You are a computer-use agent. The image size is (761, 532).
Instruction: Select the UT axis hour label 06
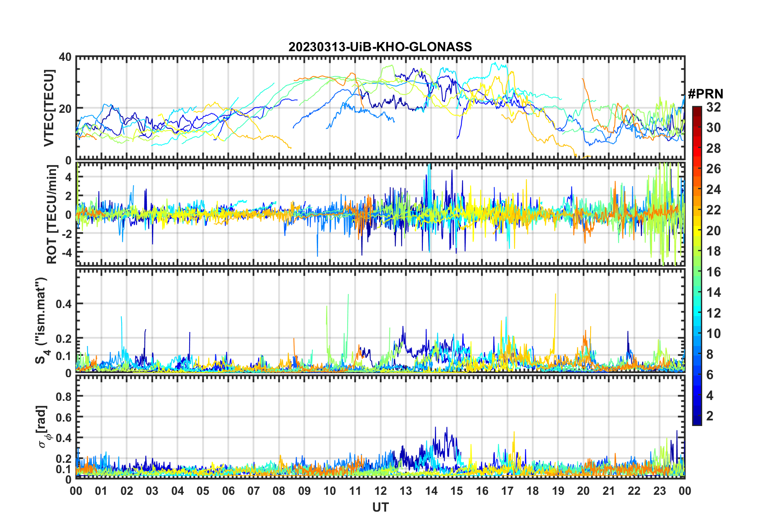(x=228, y=491)
